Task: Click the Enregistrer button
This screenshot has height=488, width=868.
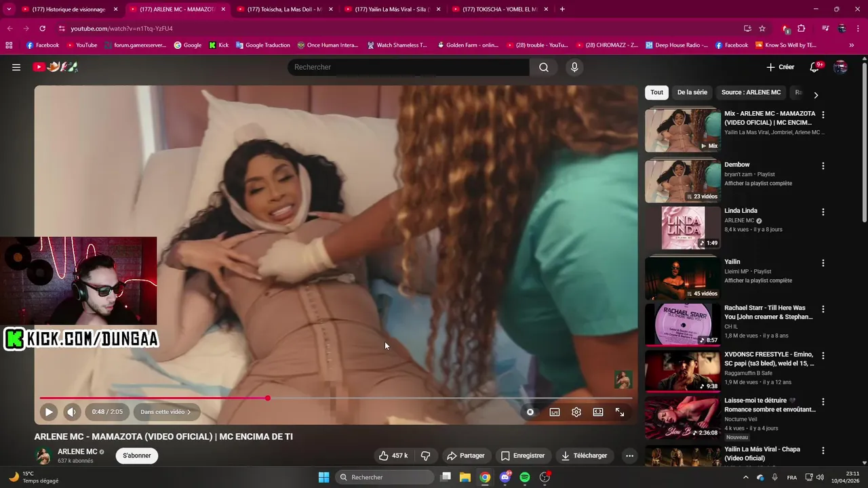Action: pyautogui.click(x=523, y=455)
